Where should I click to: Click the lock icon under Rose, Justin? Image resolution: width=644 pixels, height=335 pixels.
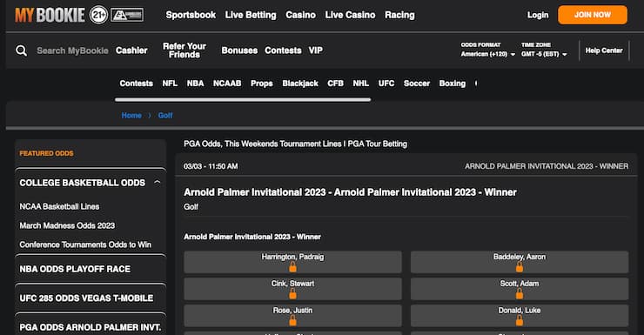[x=292, y=321]
